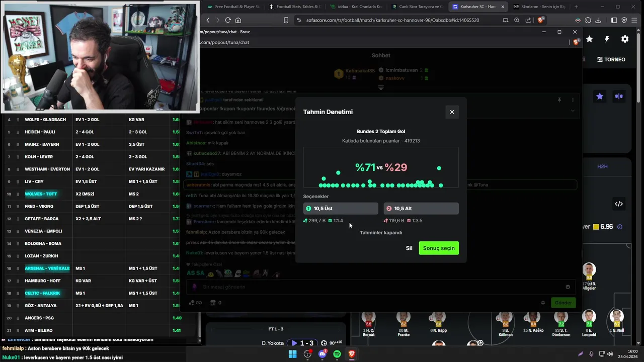Screen dimensions: 644x362
Task: Click the info icon next to 6.96 rating
Action: [x=619, y=227]
